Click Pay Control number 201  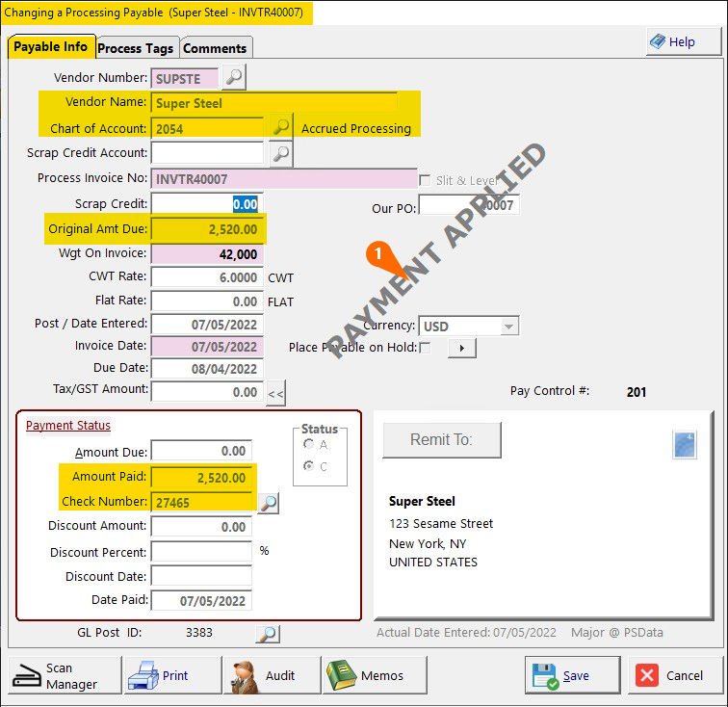pyautogui.click(x=637, y=392)
